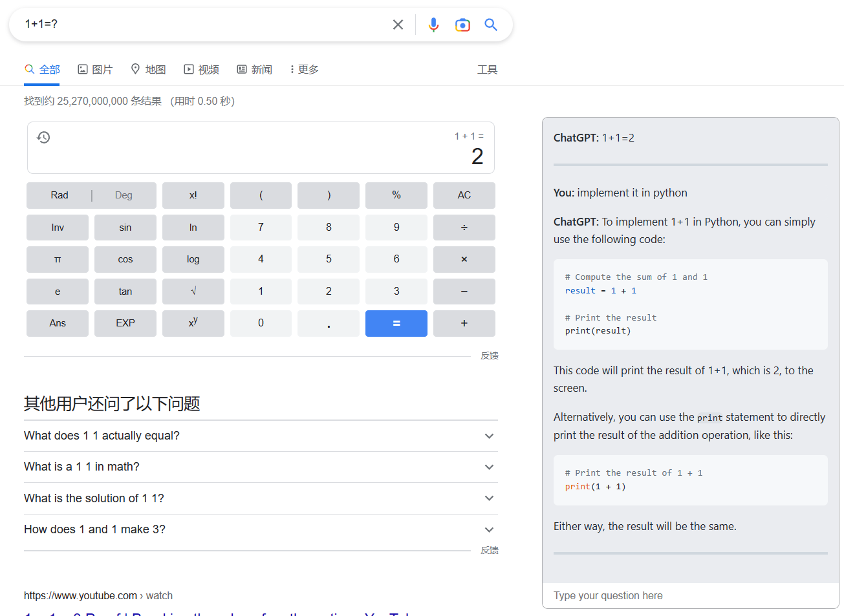The image size is (844, 616).
Task: Clear the search box with the X icon
Action: pyautogui.click(x=398, y=25)
